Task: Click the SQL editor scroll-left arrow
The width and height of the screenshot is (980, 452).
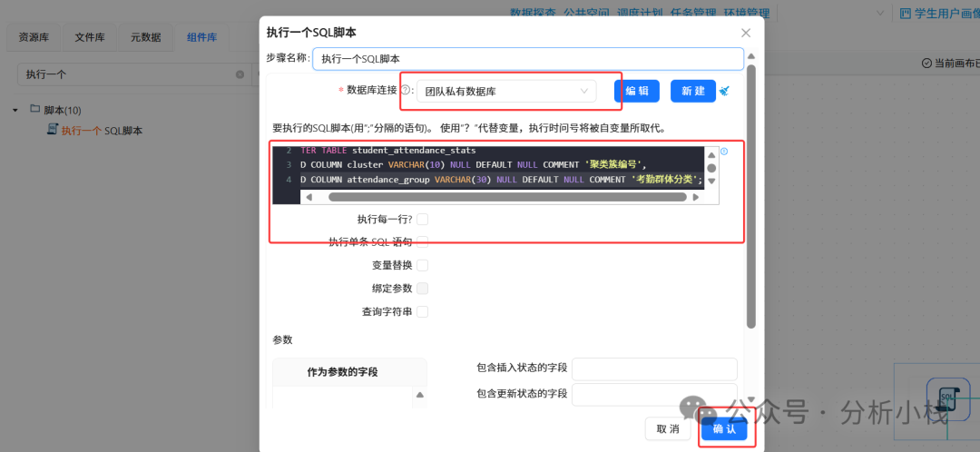Action: click(x=309, y=197)
